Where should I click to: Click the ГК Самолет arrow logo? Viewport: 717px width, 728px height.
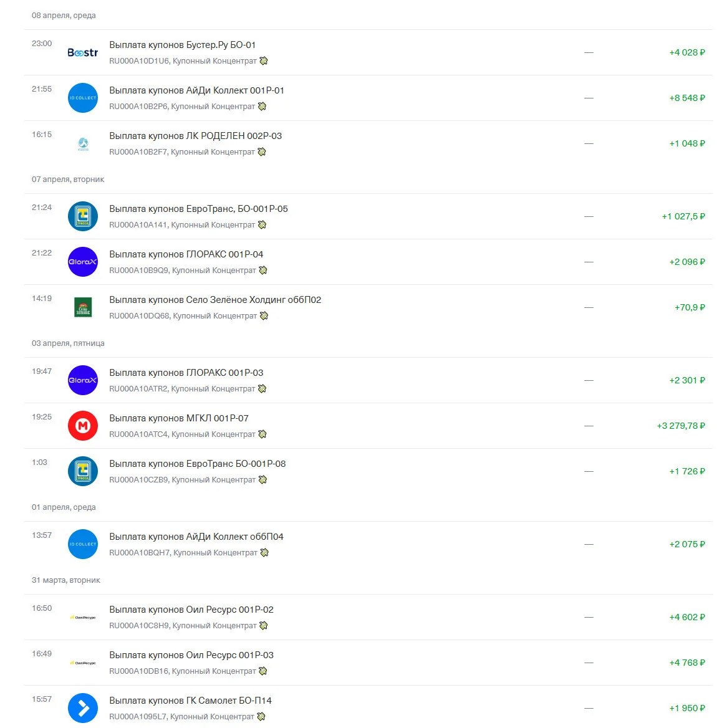tap(83, 708)
